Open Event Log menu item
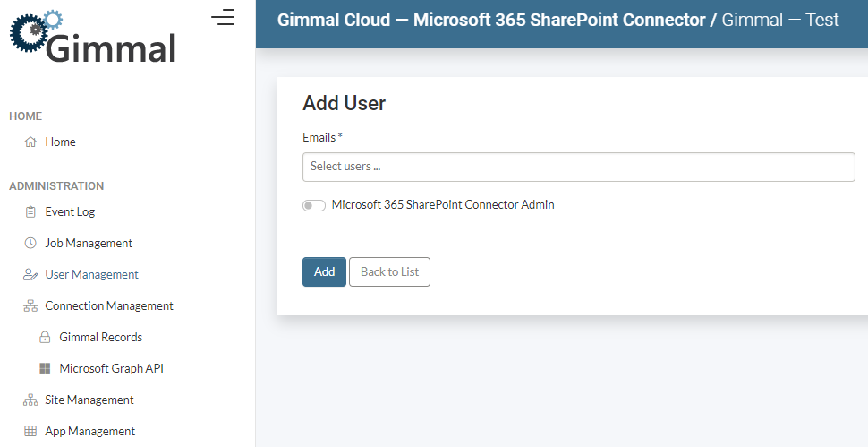Viewport: 868px width, 447px height. tap(70, 212)
